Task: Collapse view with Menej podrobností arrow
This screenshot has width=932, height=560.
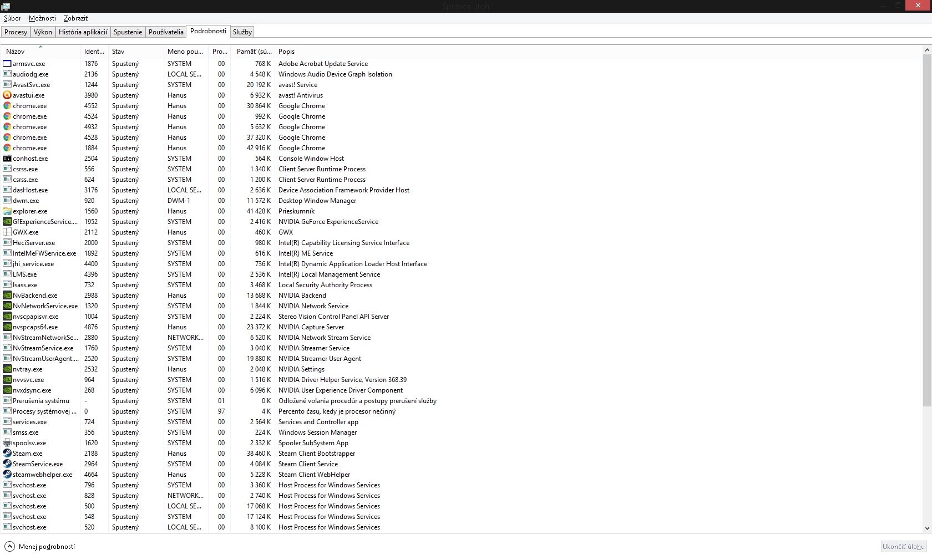Action: tap(9, 547)
